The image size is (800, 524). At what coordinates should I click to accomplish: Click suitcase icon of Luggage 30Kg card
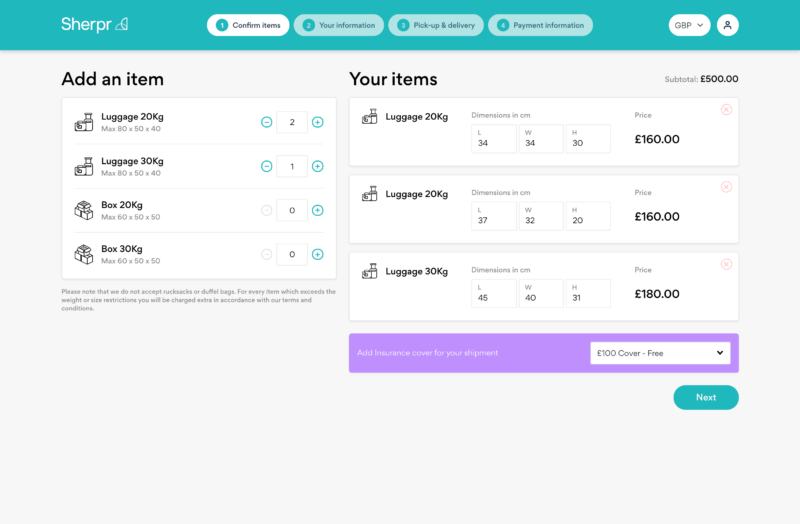[369, 271]
